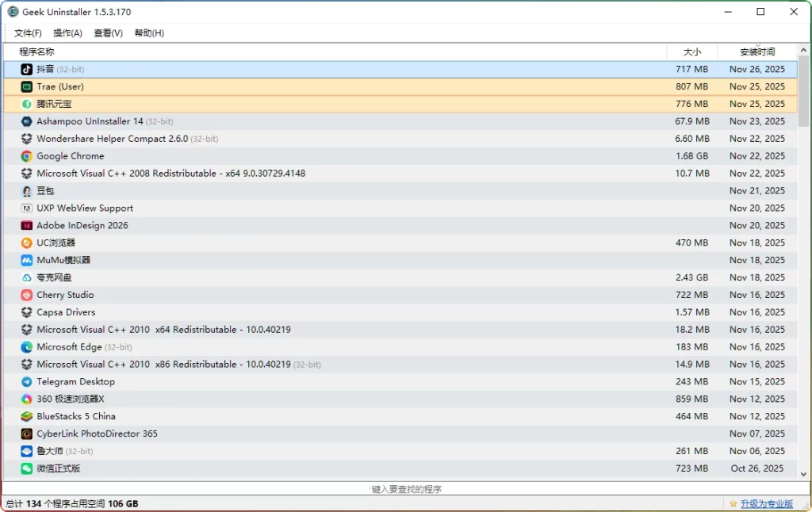The image size is (812, 512).
Task: Select the BlueStacks 5 China icon
Action: click(x=25, y=416)
